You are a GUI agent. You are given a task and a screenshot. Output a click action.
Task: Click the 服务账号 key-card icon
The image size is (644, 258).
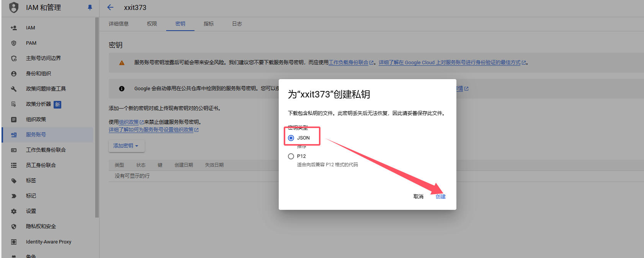click(x=14, y=135)
